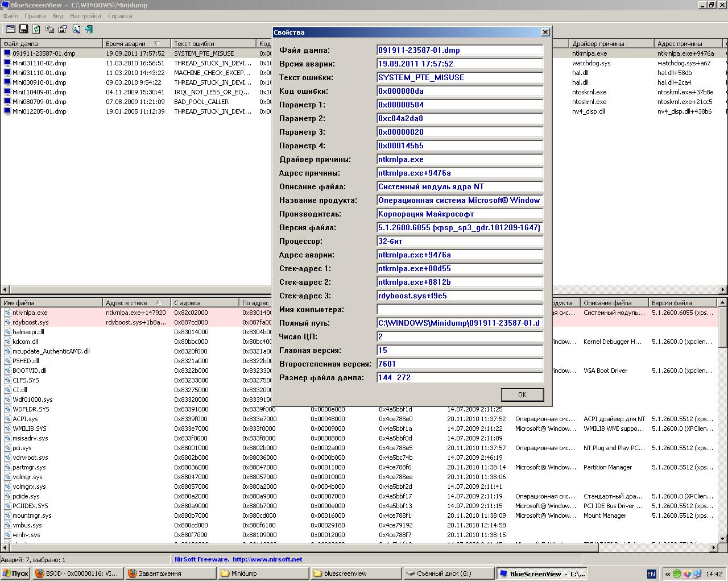This screenshot has height=582, width=728.
Task: Close the Свойства dialog with X
Action: pos(545,32)
